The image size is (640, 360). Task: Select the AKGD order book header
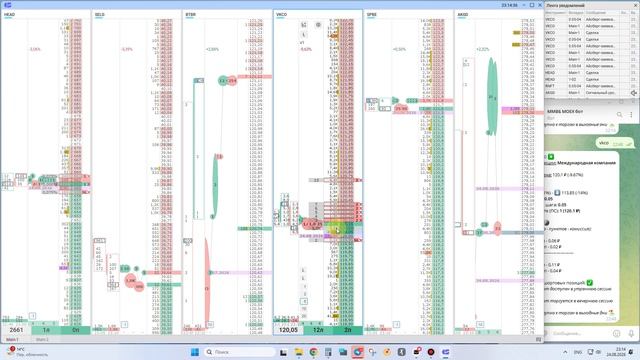click(462, 15)
